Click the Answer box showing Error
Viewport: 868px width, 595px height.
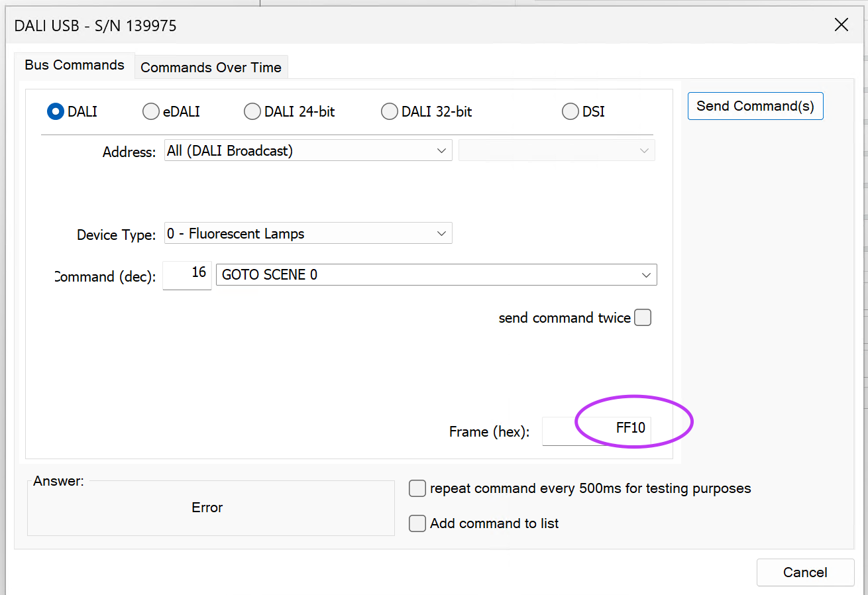point(211,508)
